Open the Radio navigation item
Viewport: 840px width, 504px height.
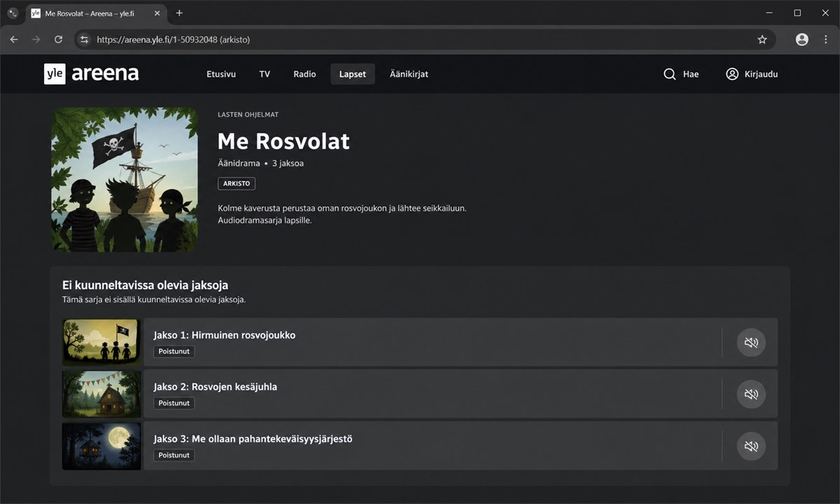point(304,74)
